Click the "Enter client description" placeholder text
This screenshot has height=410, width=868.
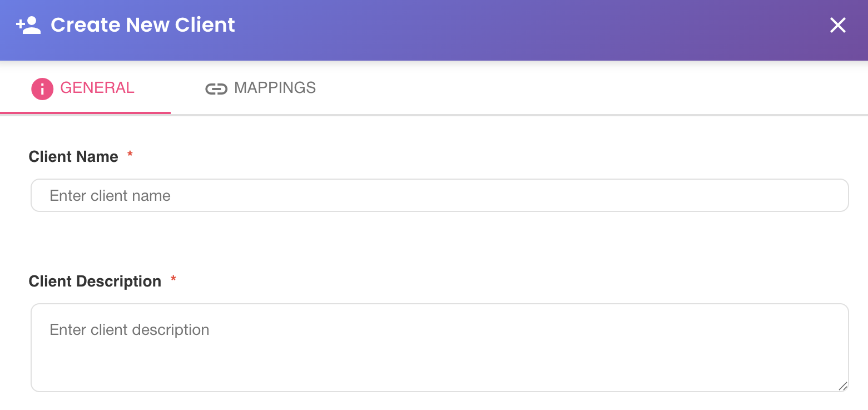pyautogui.click(x=130, y=330)
